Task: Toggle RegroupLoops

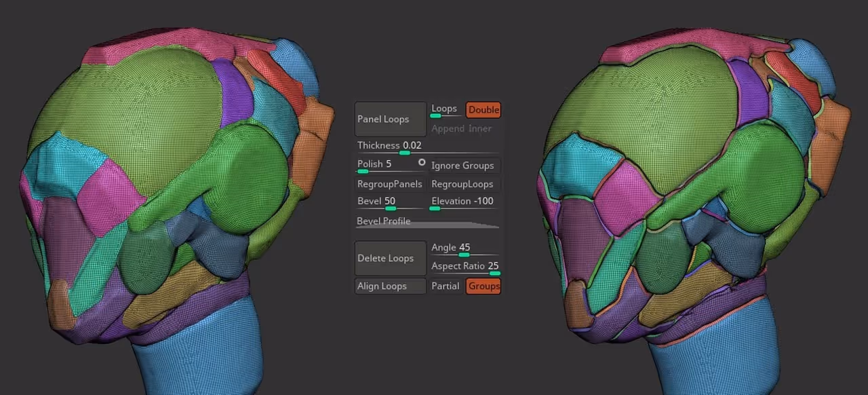Action: (x=465, y=184)
